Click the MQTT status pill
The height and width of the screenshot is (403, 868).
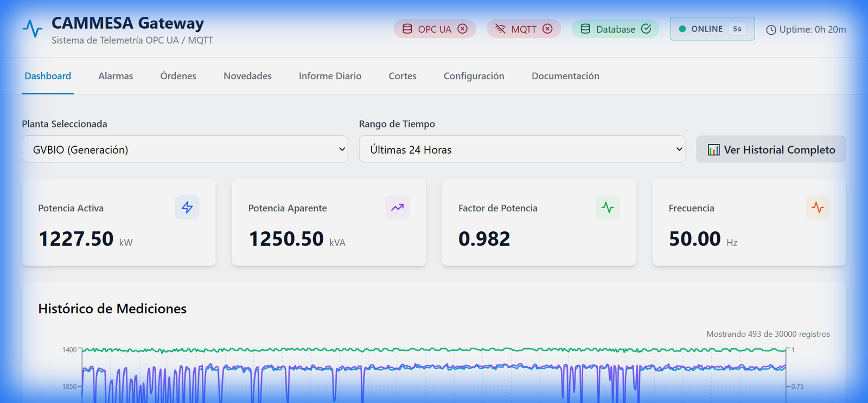point(524,29)
